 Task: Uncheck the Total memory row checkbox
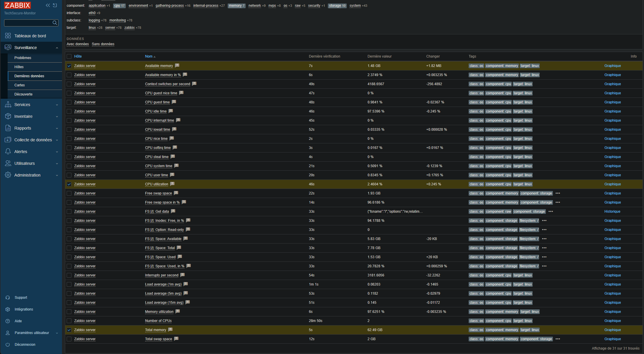coord(69,330)
